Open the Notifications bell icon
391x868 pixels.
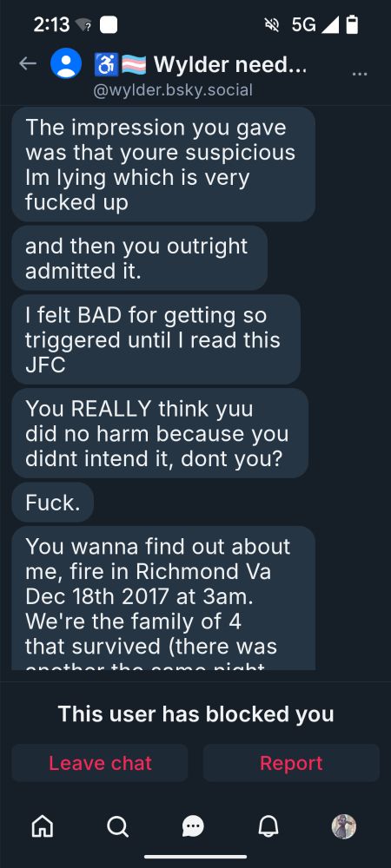(x=268, y=826)
